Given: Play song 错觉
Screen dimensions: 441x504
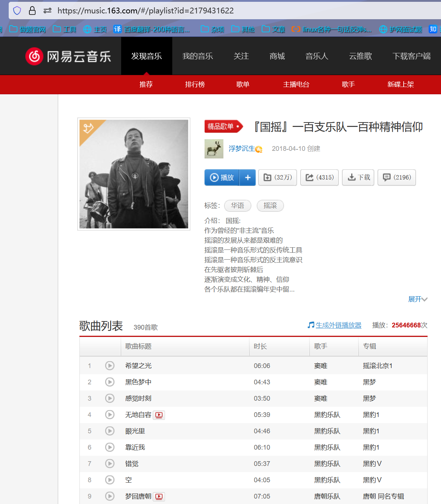Looking at the screenshot, I should [110, 463].
